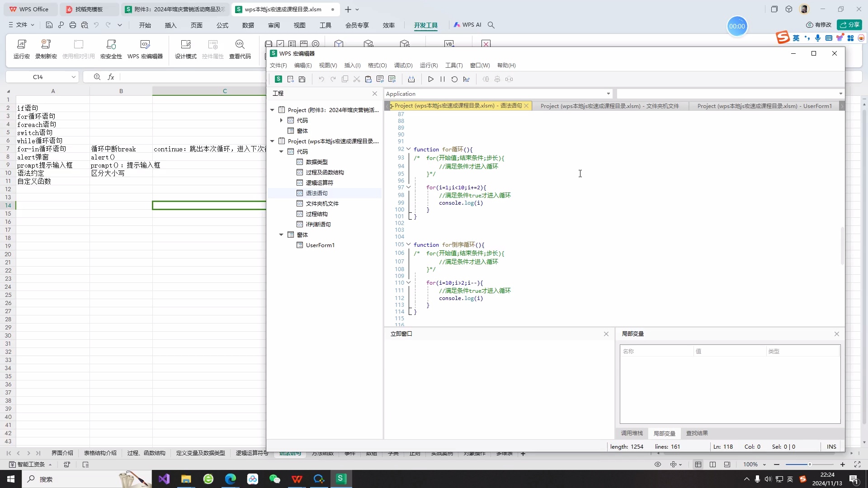Select UserForm1 in the project tree

[x=320, y=245]
